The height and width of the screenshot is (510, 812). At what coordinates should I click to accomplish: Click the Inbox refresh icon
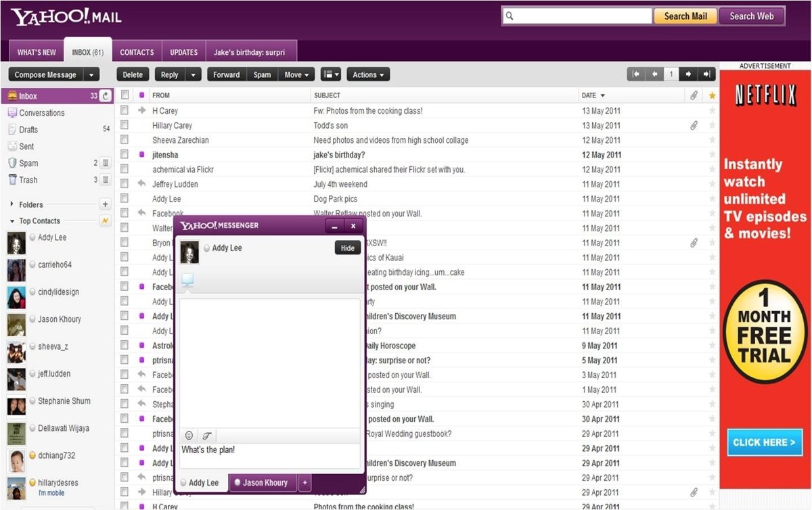[105, 96]
